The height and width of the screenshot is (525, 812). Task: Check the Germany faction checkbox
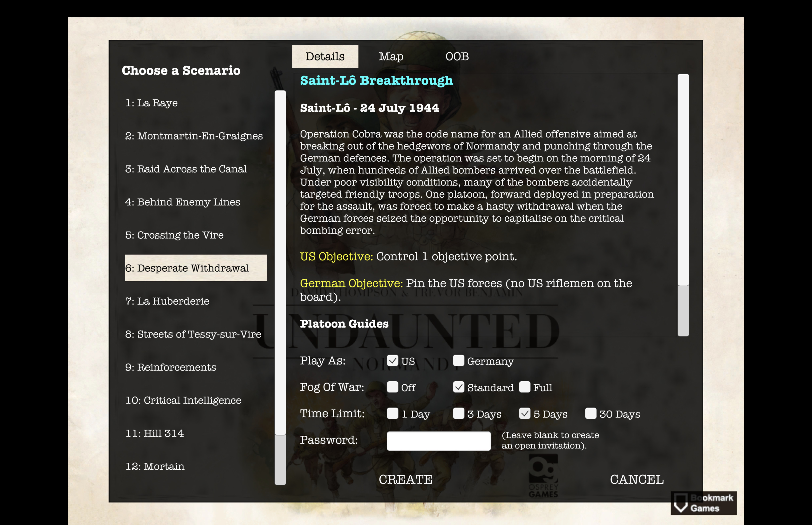[x=459, y=361]
